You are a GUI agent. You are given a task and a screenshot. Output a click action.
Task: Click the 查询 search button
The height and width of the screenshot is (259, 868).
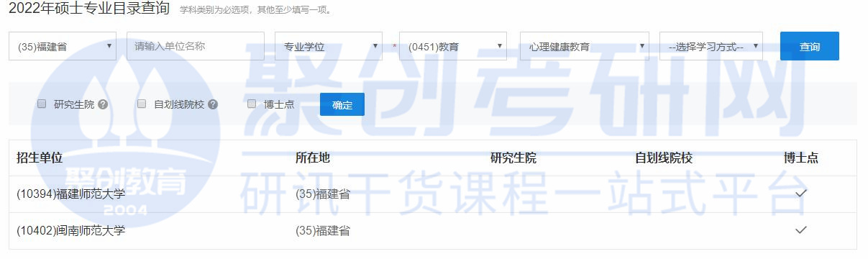click(810, 46)
